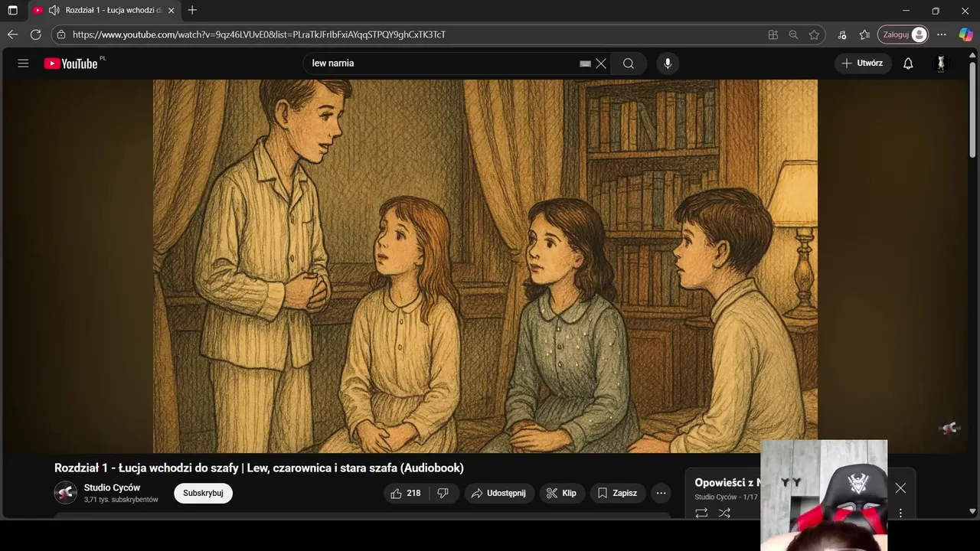Screen dimensions: 980x551
Task: Dislike the video with thumbs down
Action: click(x=443, y=494)
